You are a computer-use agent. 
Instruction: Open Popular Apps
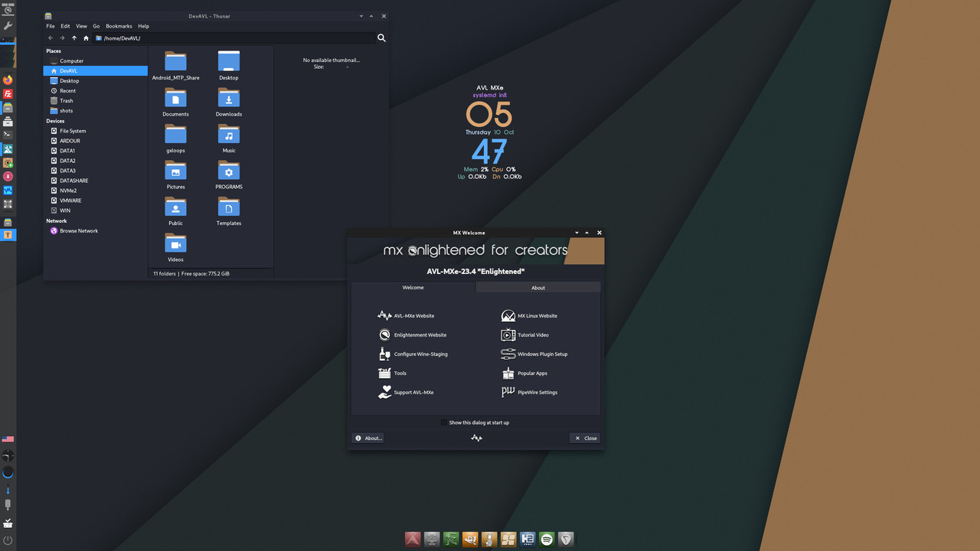coord(524,373)
